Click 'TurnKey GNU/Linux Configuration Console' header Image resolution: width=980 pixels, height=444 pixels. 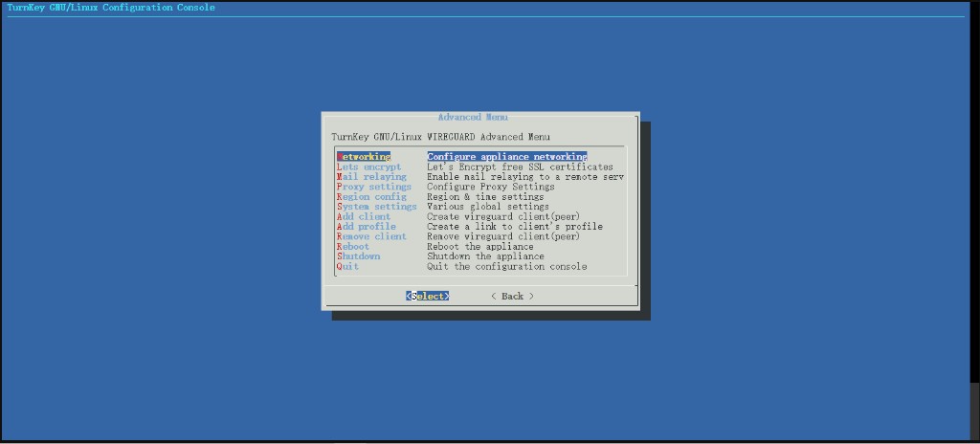pyautogui.click(x=111, y=8)
